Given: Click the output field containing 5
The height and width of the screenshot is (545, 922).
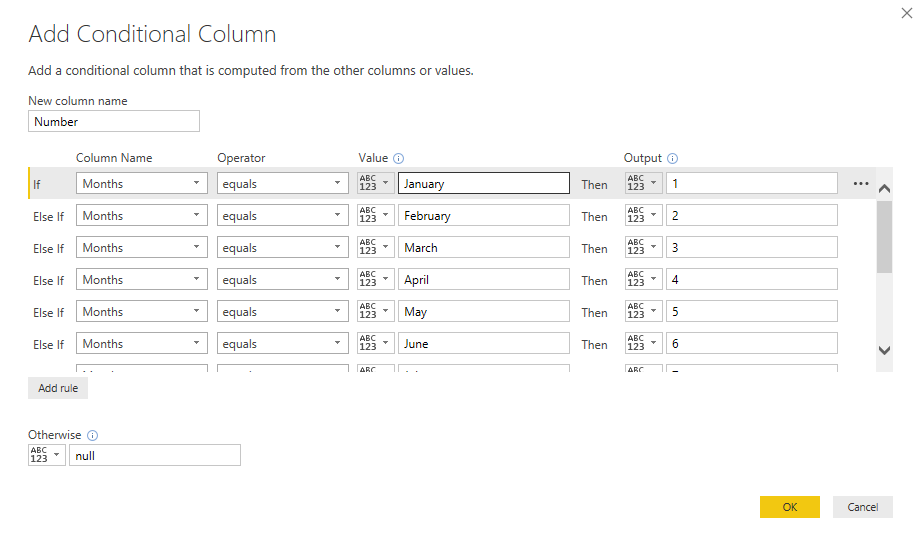Looking at the screenshot, I should point(752,311).
